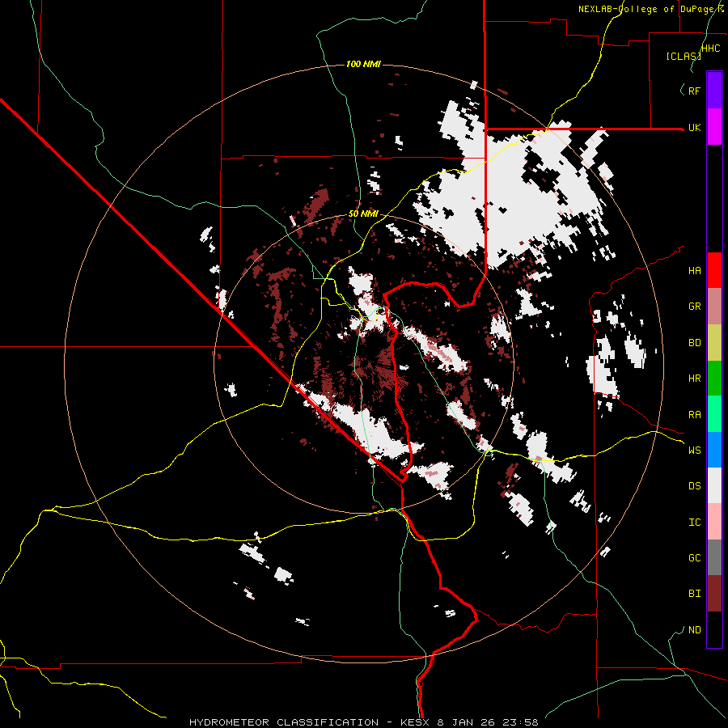Screen dimensions: 728x728
Task: Click the "NEXLAB-College of DuPage" credit text
Action: click(648, 9)
